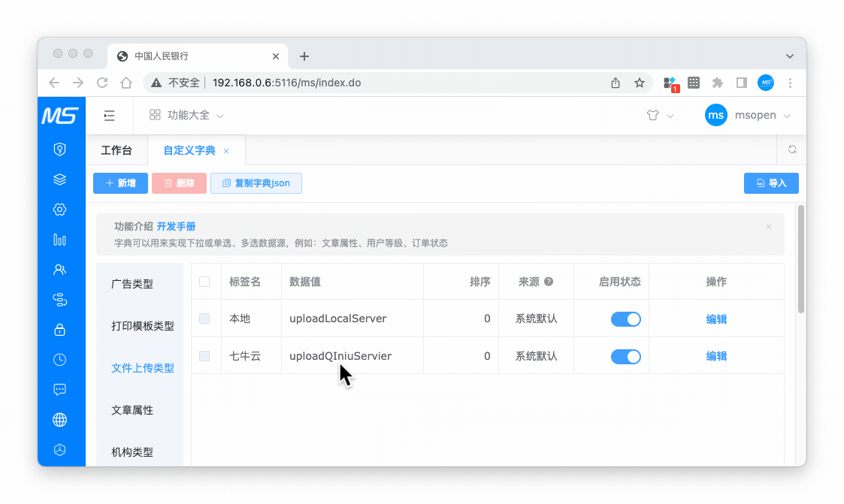The image size is (844, 504).
Task: Click the globe sidebar icon
Action: click(x=60, y=420)
